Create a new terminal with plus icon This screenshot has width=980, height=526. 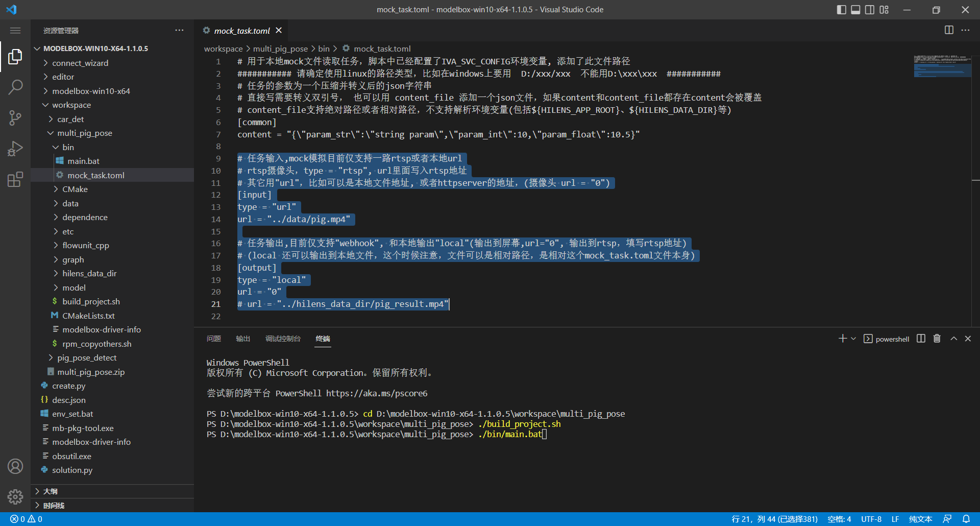(843, 339)
